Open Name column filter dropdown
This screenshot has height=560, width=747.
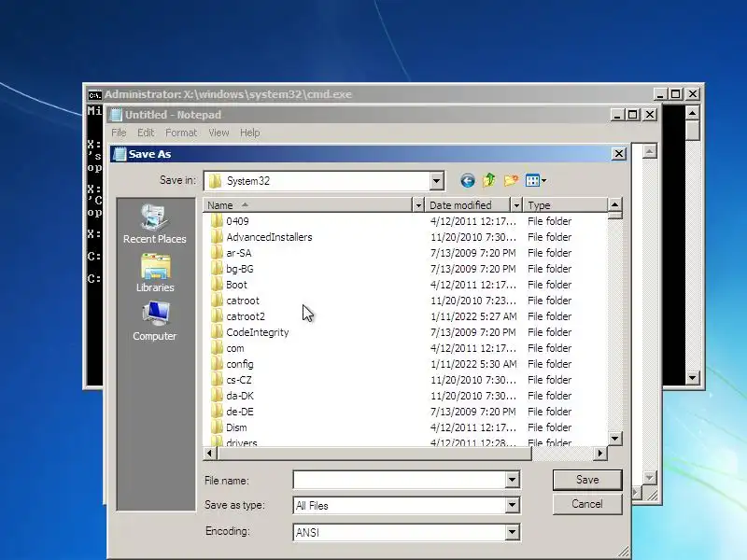pos(417,205)
